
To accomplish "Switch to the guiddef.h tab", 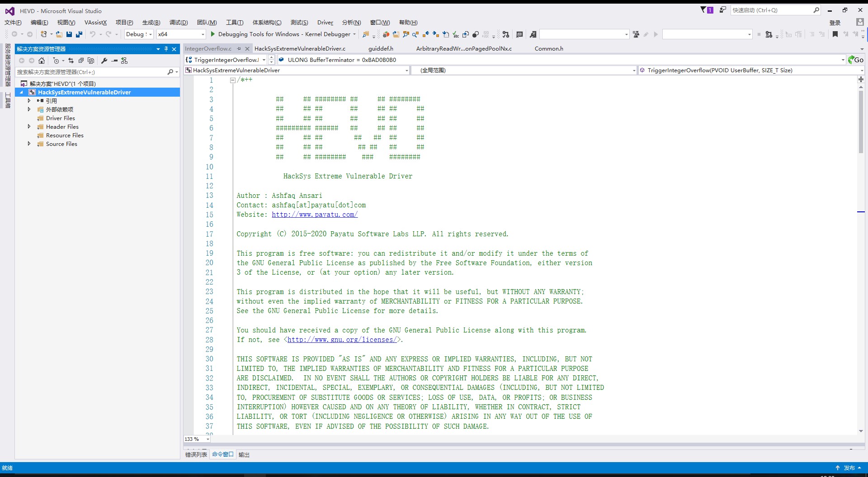I will (x=381, y=49).
